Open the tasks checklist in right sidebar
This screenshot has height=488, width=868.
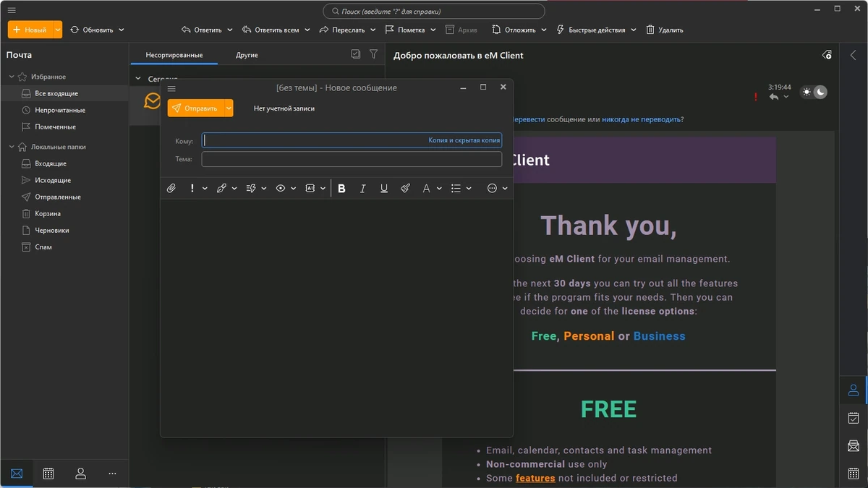pos(854,418)
